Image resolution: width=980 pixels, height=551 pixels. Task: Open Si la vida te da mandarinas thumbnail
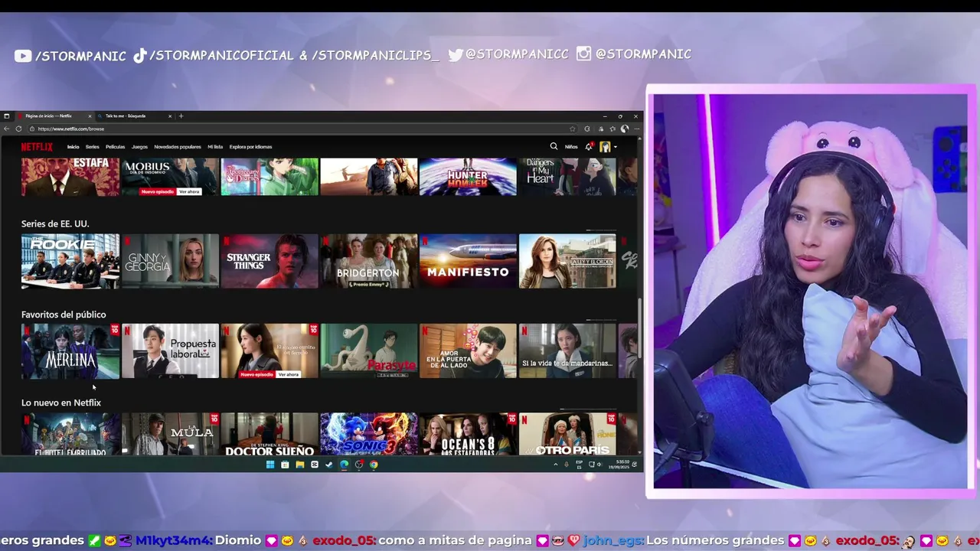tap(567, 350)
